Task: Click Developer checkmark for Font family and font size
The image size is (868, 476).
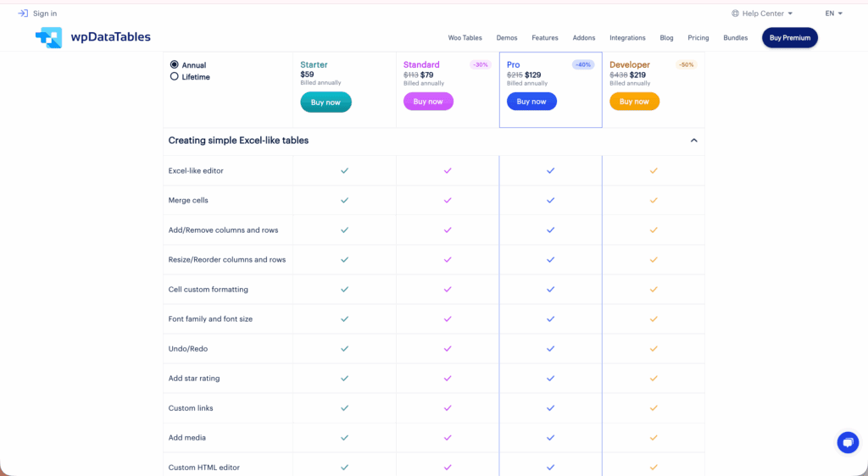Action: [x=654, y=319]
